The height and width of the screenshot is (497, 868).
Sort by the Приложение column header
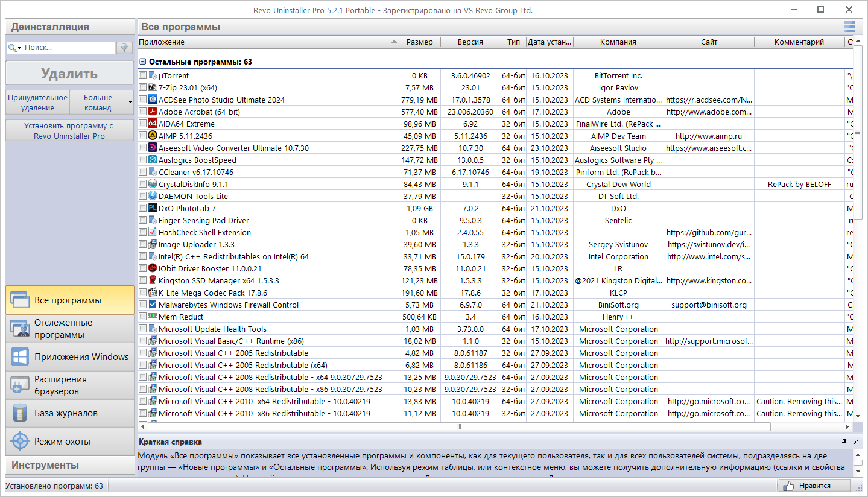pyautogui.click(x=268, y=42)
